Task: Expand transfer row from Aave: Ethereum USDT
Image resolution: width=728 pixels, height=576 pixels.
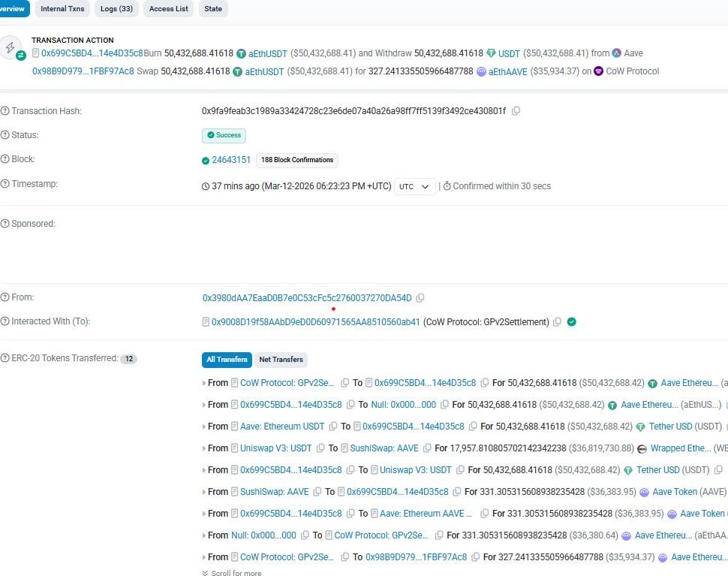Action: point(204,427)
